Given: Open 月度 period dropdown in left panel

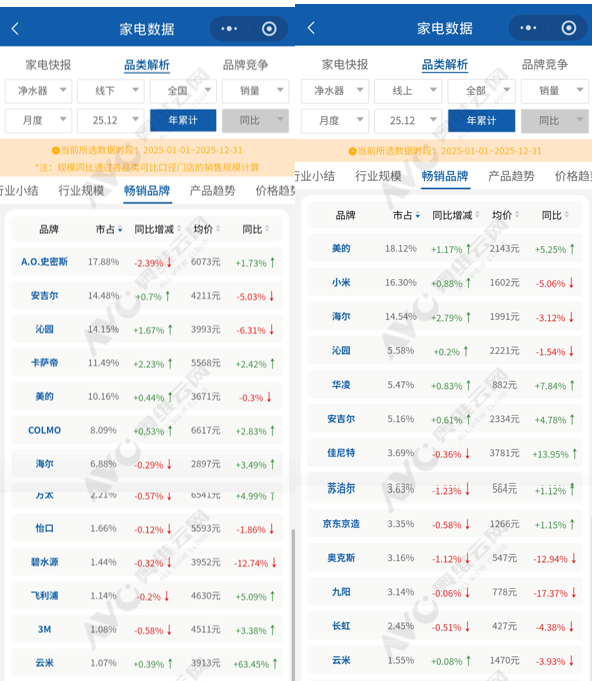Looking at the screenshot, I should pos(38,120).
